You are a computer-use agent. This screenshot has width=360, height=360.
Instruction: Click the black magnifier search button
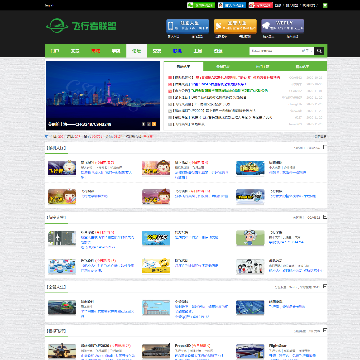click(319, 51)
